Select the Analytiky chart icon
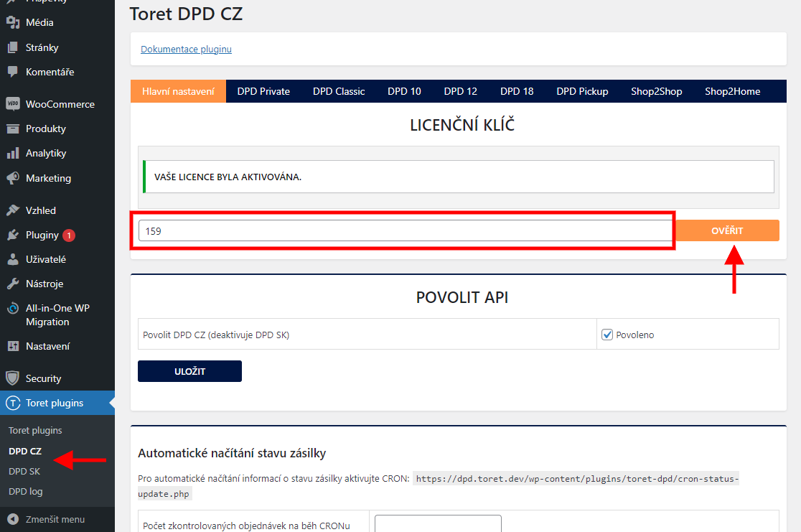Viewport: 801px width, 532px height. click(x=14, y=153)
